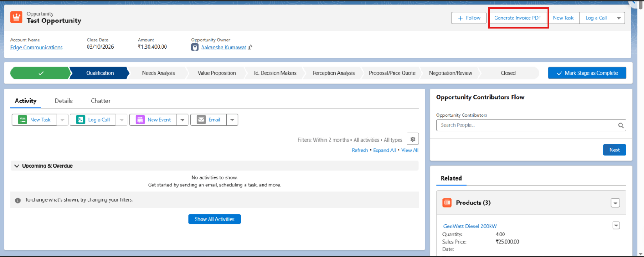
Task: Click Show All Activities button
Action: [215, 219]
